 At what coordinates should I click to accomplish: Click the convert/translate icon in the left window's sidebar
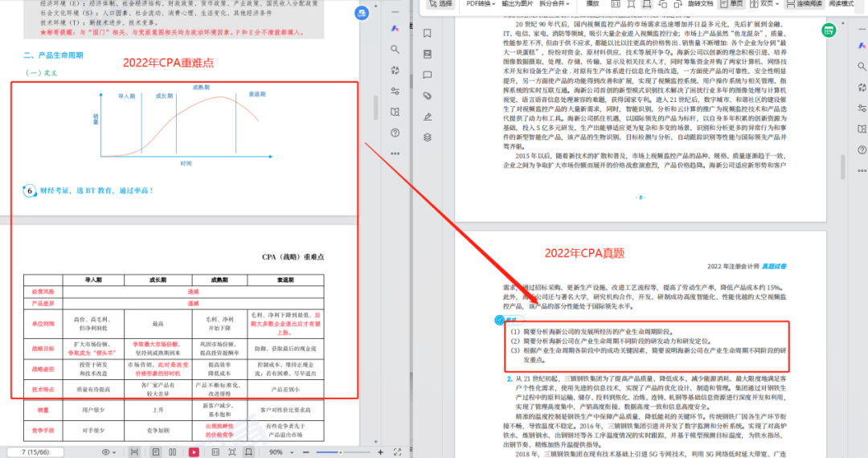tap(395, 70)
